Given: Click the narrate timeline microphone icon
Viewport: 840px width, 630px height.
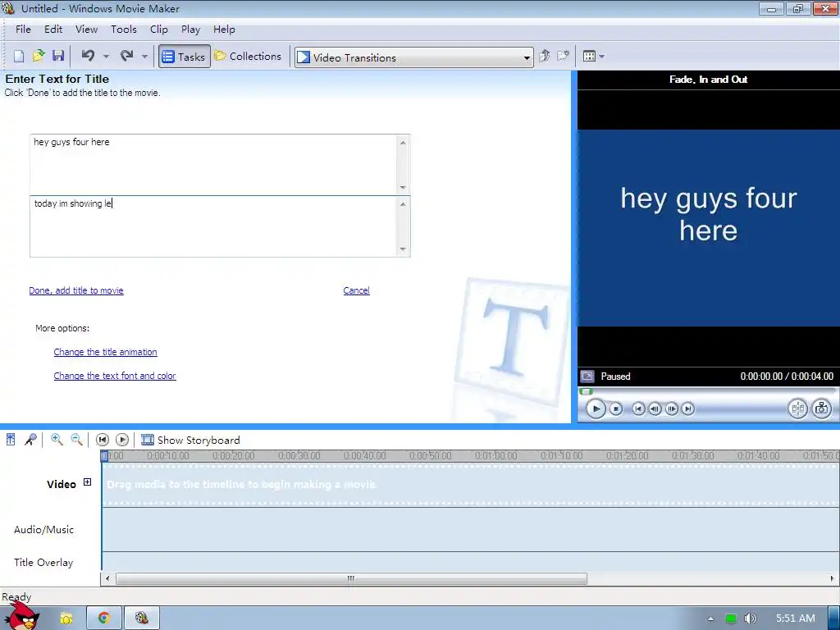Looking at the screenshot, I should [30, 440].
